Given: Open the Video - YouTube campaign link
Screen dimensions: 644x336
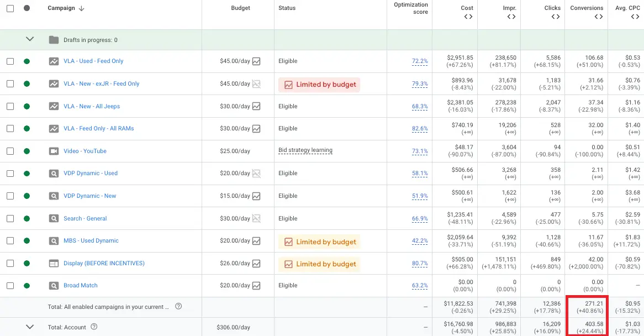Looking at the screenshot, I should point(85,151).
